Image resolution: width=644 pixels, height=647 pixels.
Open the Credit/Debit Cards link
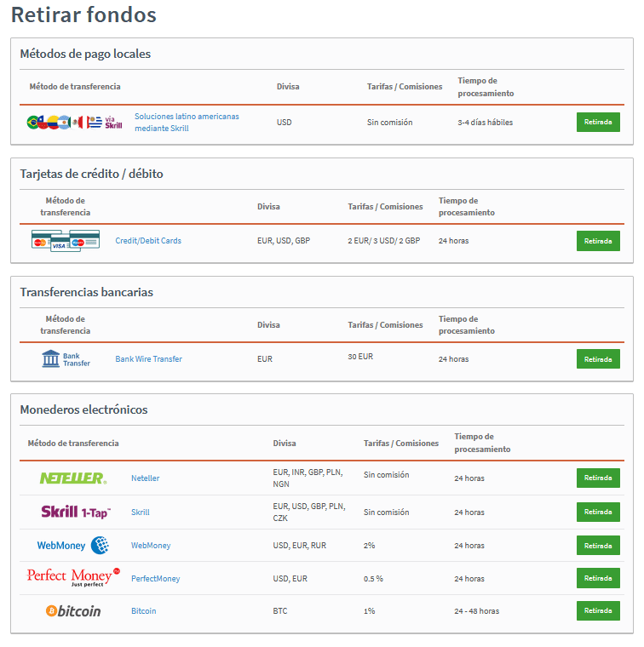tap(148, 241)
